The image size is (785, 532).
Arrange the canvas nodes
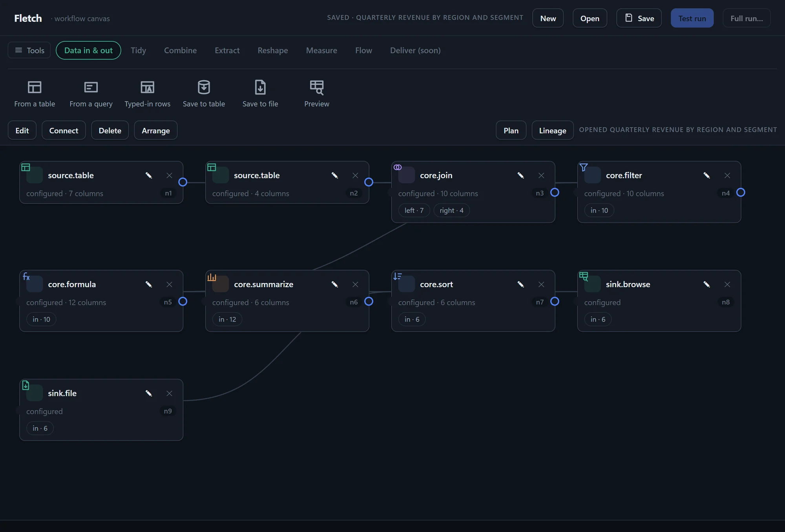pos(156,130)
